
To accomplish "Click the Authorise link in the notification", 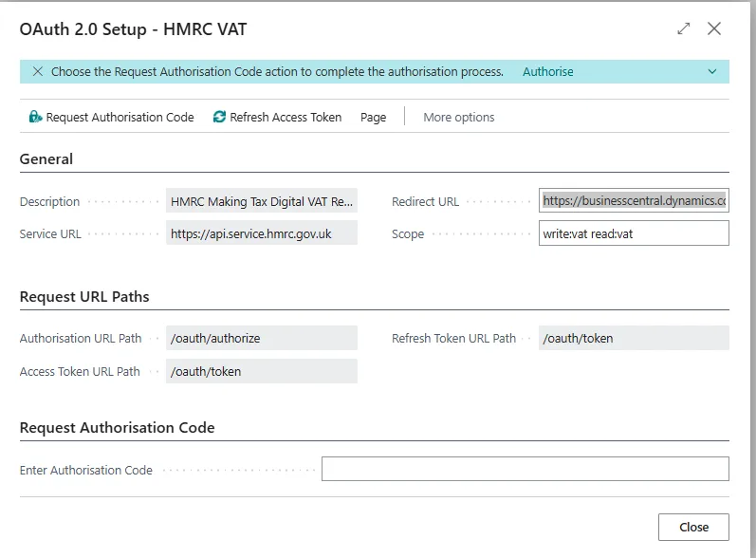I will click(x=548, y=72).
